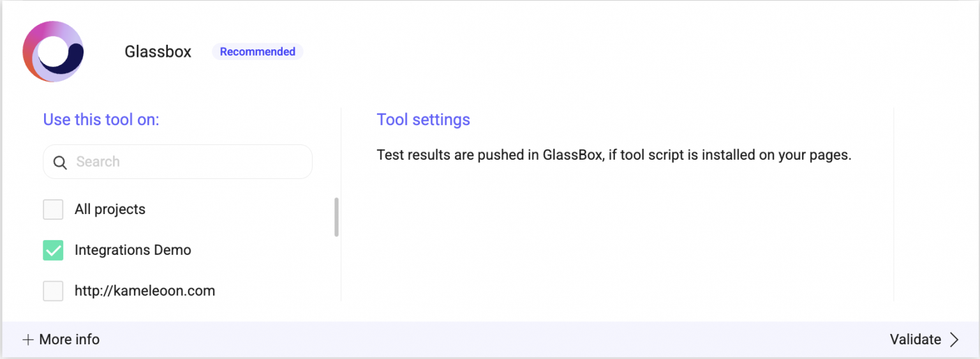Click the Recommended badge
The width and height of the screenshot is (980, 359).
(x=257, y=52)
